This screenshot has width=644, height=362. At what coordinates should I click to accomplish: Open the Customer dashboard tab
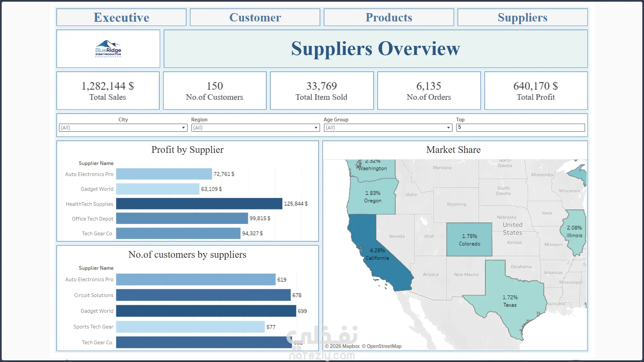[x=255, y=17]
